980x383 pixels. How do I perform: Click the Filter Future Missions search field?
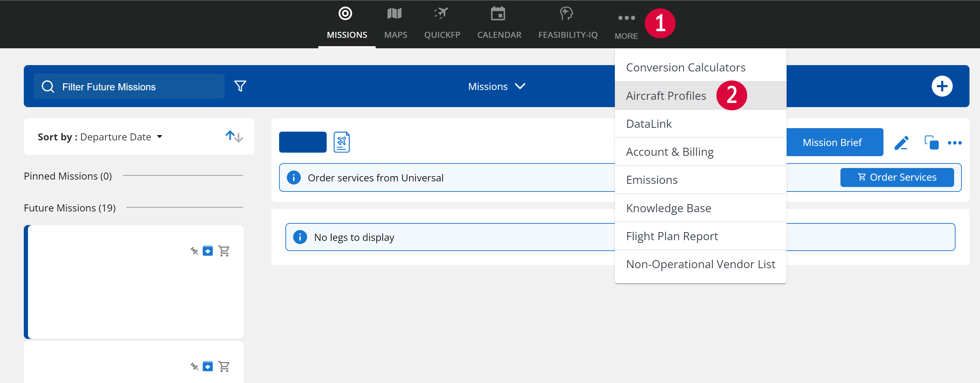click(129, 86)
